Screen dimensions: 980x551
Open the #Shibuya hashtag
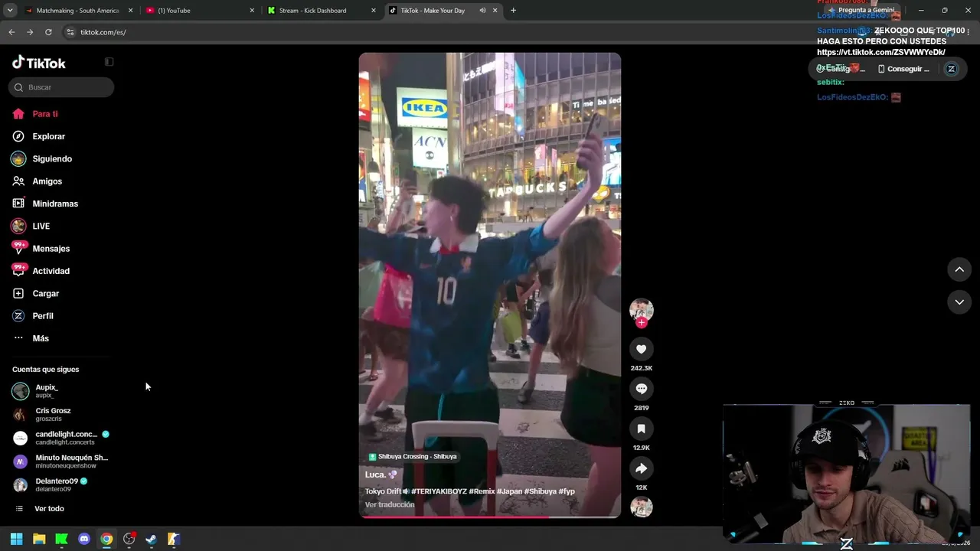pyautogui.click(x=541, y=491)
